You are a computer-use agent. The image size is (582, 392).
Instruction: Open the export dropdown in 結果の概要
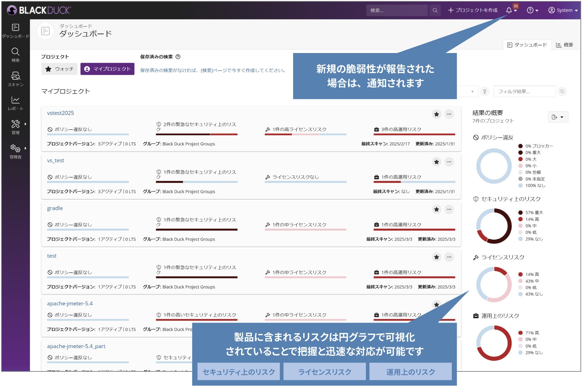coord(558,117)
